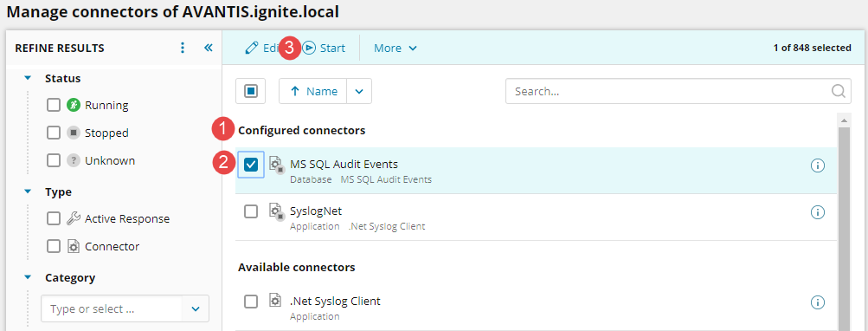The width and height of the screenshot is (868, 331).
Task: Click the search magnifier icon
Action: click(838, 91)
